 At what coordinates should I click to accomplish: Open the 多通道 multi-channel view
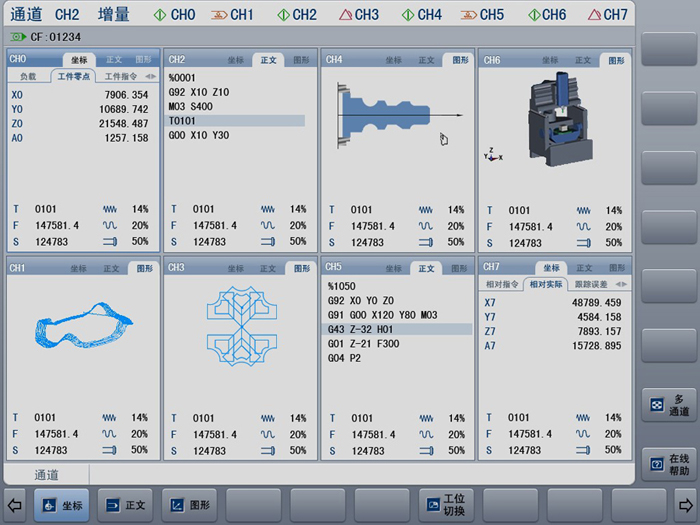pos(668,404)
